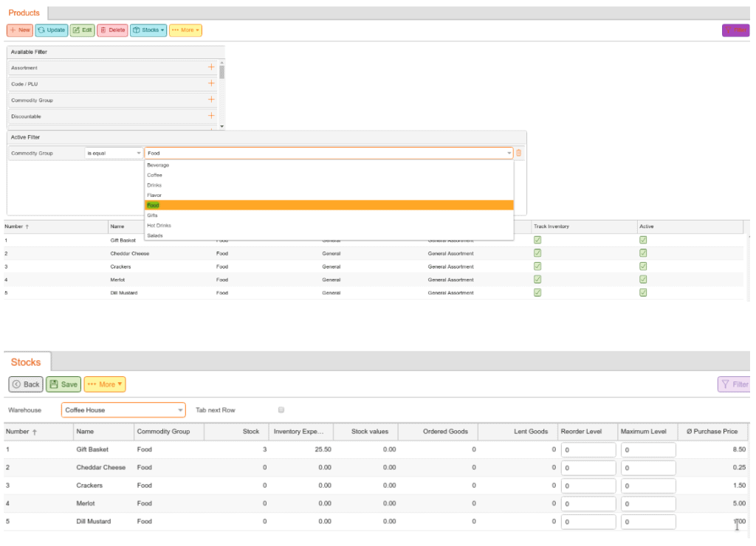Add Assortment filter with its plus icon
The image size is (756, 546).
211,67
